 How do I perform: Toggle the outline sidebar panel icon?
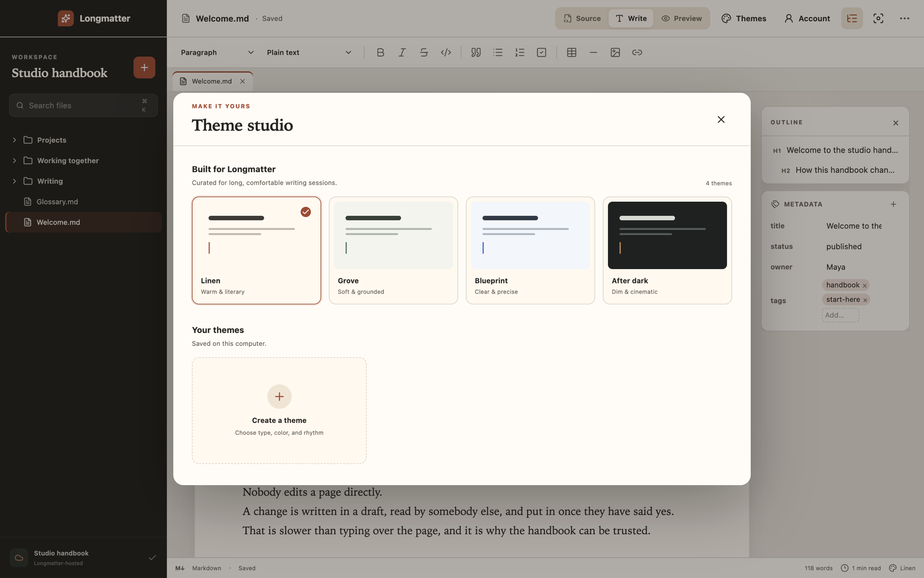[x=852, y=18]
